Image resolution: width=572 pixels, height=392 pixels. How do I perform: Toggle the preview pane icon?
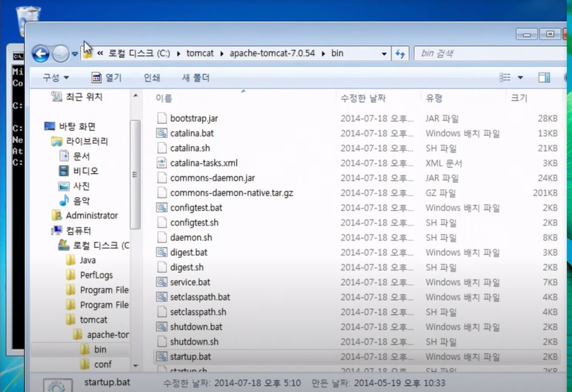(544, 78)
